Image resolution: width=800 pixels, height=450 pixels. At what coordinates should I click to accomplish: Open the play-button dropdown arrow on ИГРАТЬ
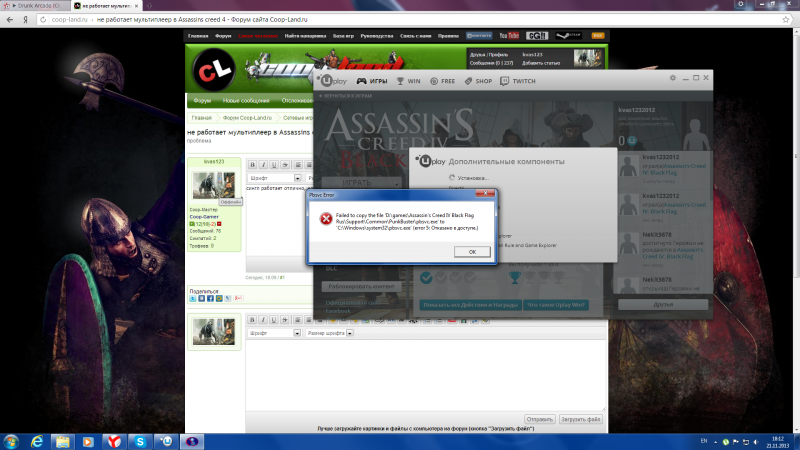(x=396, y=183)
